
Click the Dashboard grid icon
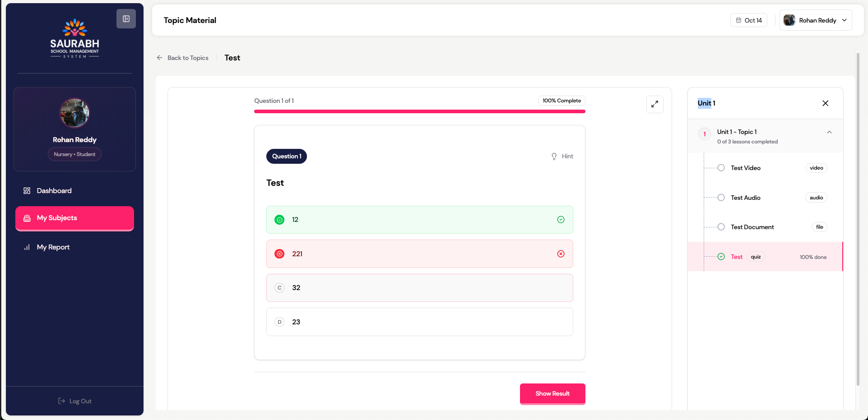click(x=27, y=191)
